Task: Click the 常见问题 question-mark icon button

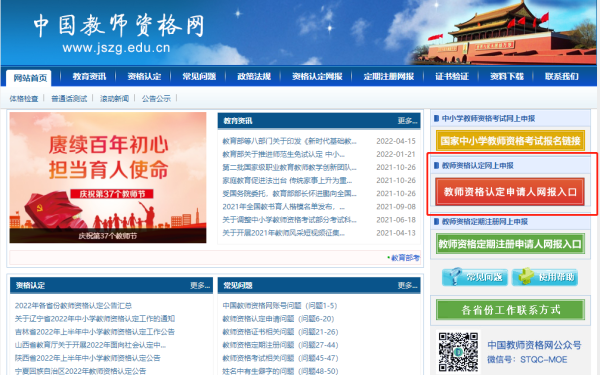Action: click(x=474, y=277)
